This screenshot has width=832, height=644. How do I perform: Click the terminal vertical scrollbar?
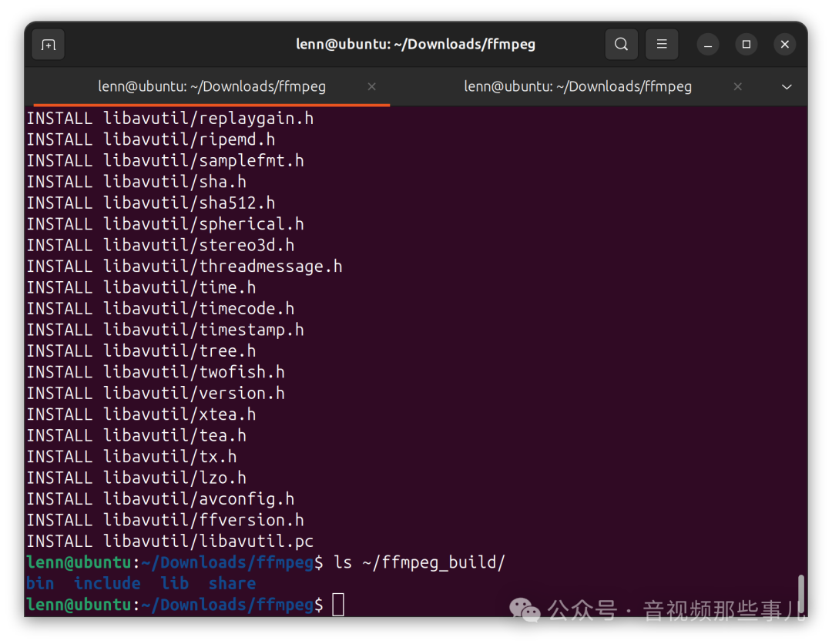(802, 594)
